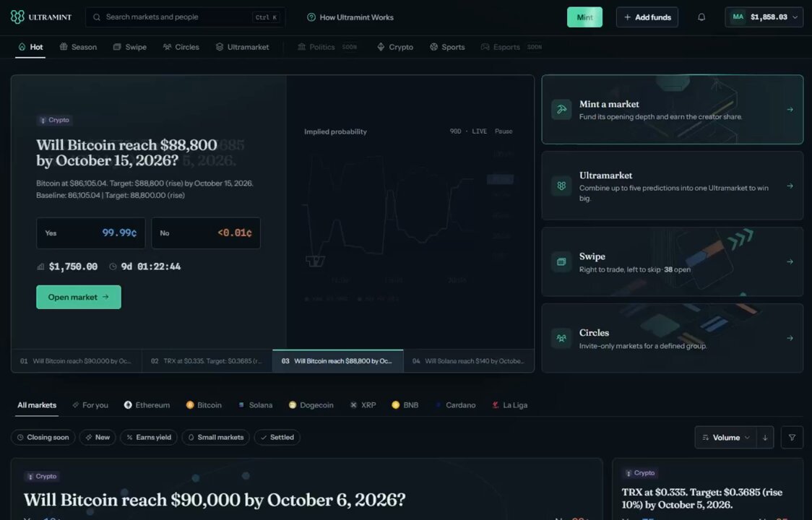This screenshot has height=520, width=812.
Task: Click the search magnifier icon
Action: click(97, 17)
